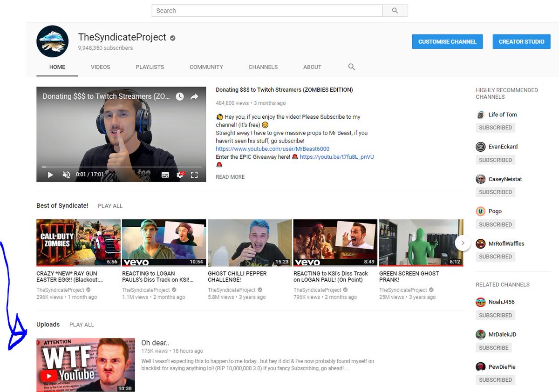The height and width of the screenshot is (392, 559).
Task: Unmute the featured video player
Action: (x=66, y=175)
